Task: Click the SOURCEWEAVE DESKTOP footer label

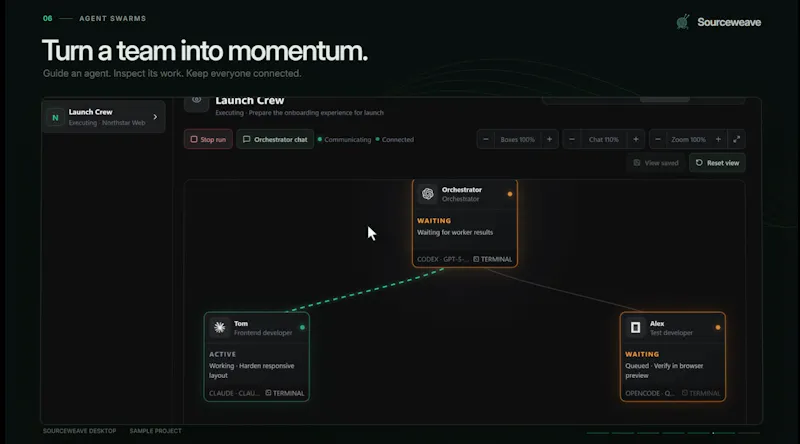Action: click(80, 431)
